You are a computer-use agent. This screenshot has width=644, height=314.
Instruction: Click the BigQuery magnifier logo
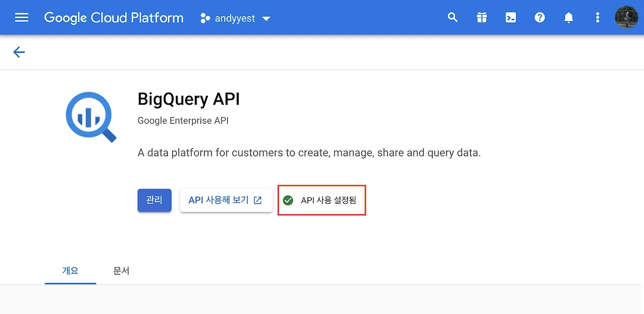(x=91, y=117)
